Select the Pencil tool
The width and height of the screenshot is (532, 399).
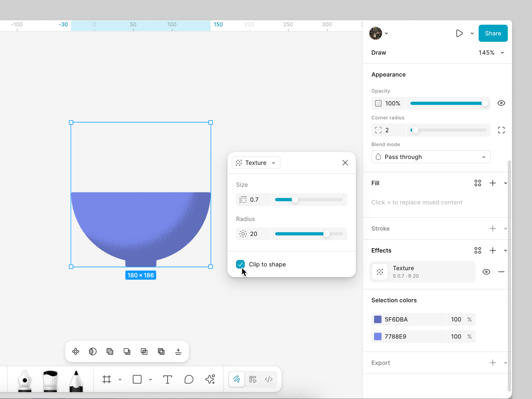76,380
